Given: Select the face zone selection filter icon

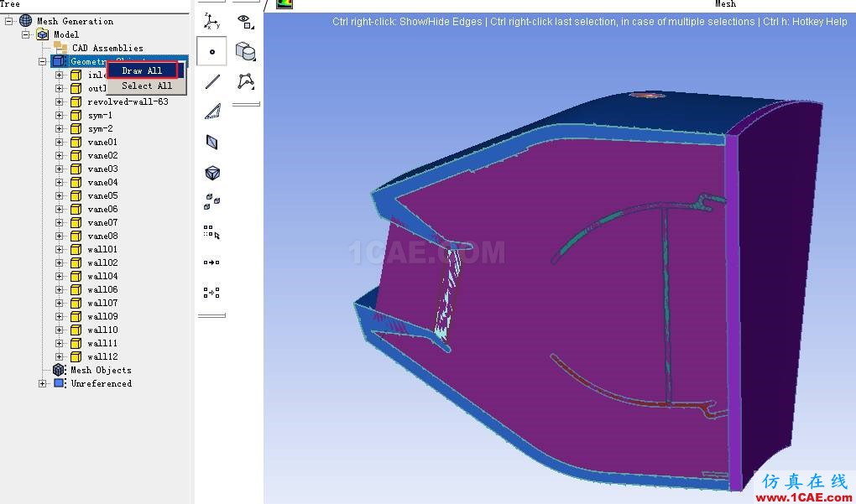Looking at the screenshot, I should click(211, 143).
